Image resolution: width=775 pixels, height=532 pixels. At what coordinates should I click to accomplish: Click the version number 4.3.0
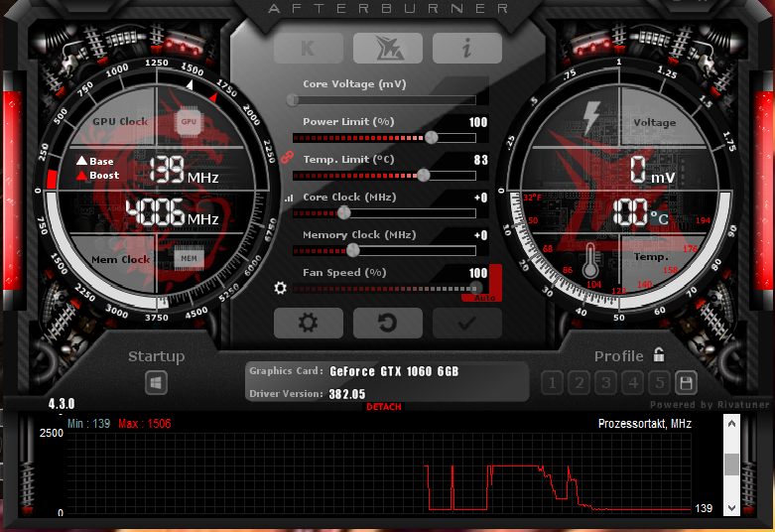[x=62, y=404]
